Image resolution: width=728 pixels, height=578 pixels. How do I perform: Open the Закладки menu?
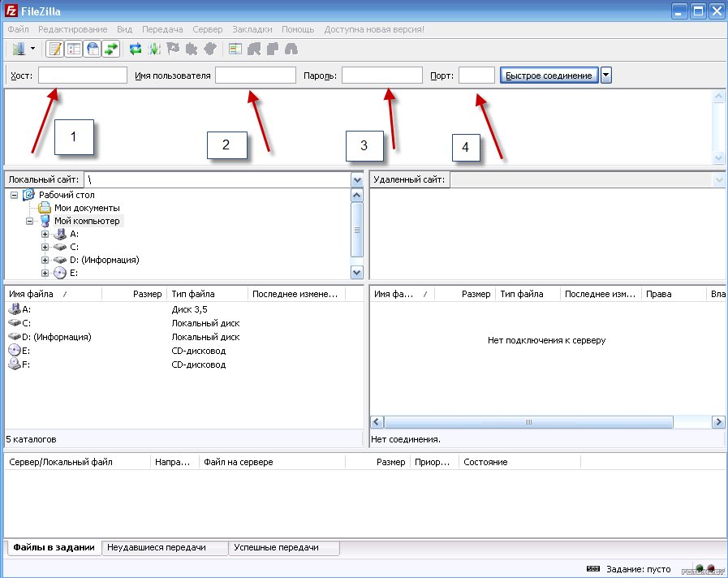click(252, 29)
